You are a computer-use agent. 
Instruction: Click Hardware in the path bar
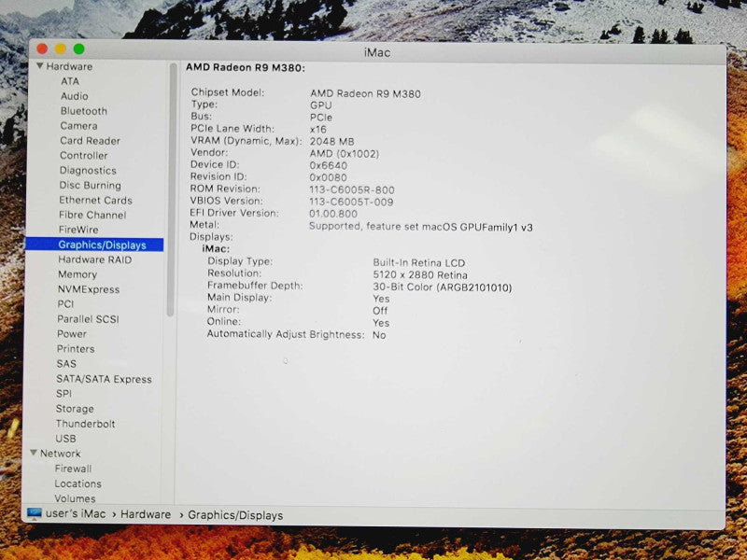click(146, 514)
